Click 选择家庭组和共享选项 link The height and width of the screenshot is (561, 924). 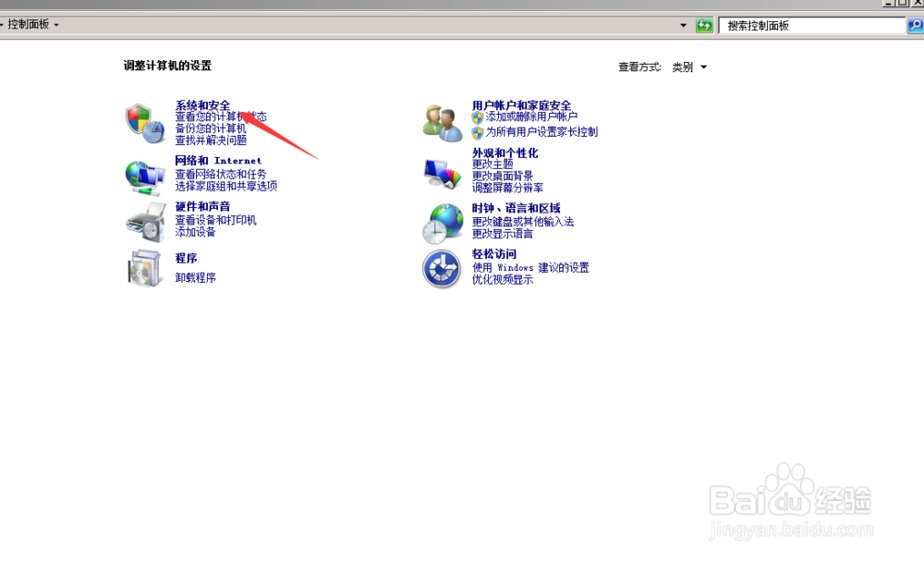point(225,186)
